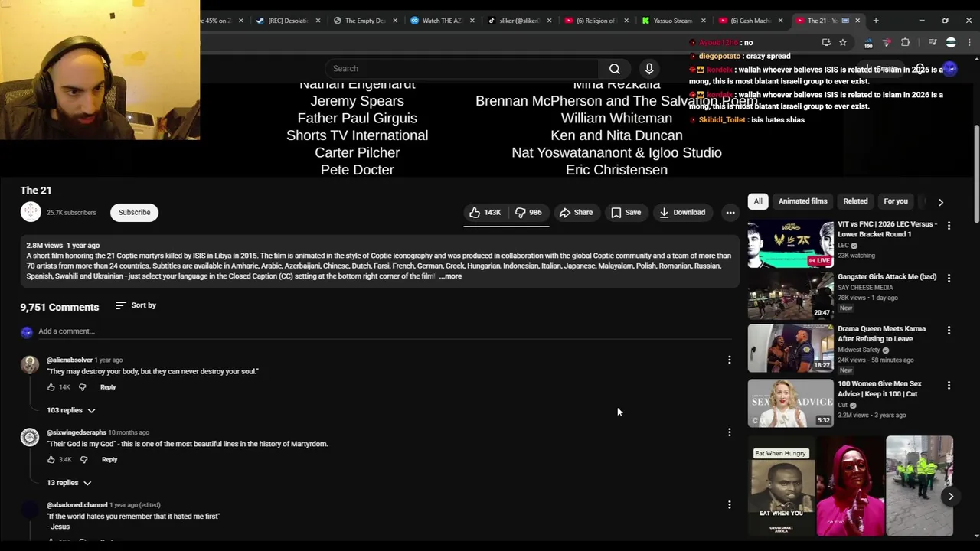
Task: Open Drama Queen Meets Karma thumbnail
Action: (791, 348)
